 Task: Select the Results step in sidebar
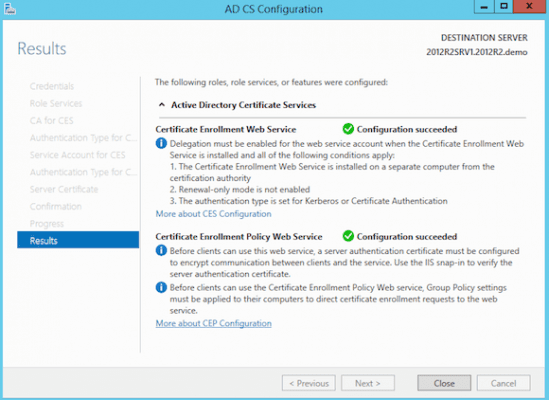click(x=78, y=240)
